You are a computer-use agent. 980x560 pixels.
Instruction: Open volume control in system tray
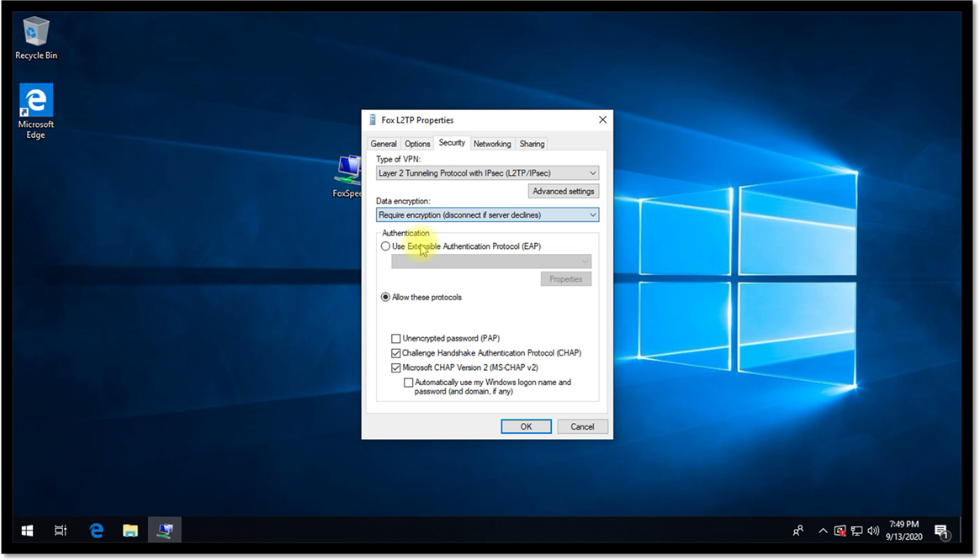(873, 531)
